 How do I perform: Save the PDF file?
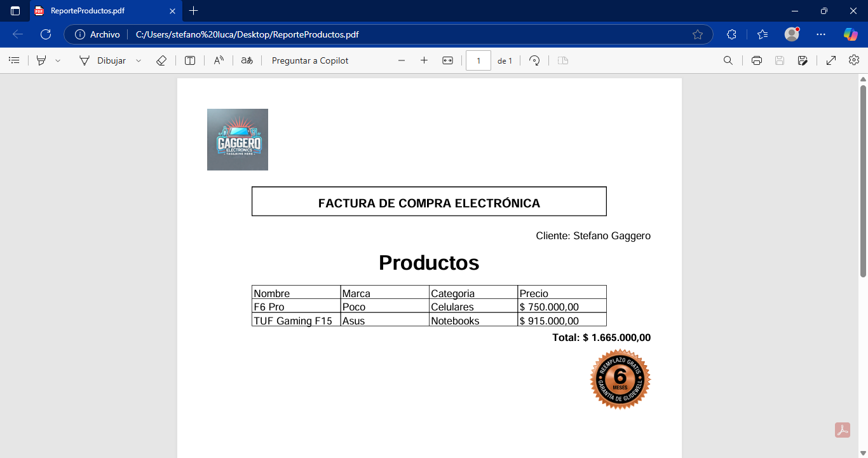point(780,60)
